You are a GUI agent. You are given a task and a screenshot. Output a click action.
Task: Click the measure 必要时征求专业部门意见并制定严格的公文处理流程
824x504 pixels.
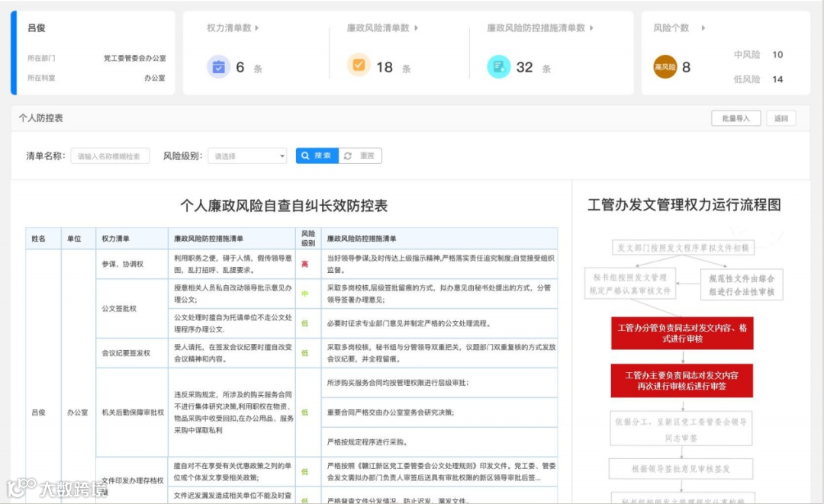point(410,323)
